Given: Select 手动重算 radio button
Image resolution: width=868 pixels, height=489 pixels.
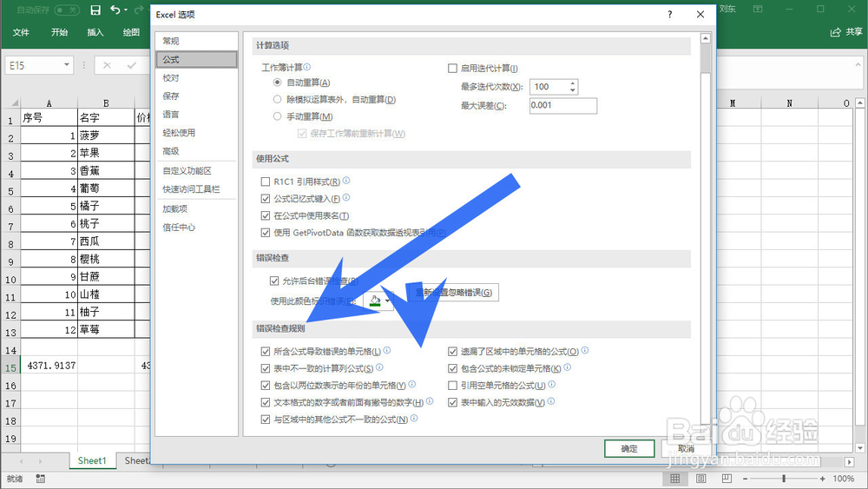Looking at the screenshot, I should click(278, 116).
